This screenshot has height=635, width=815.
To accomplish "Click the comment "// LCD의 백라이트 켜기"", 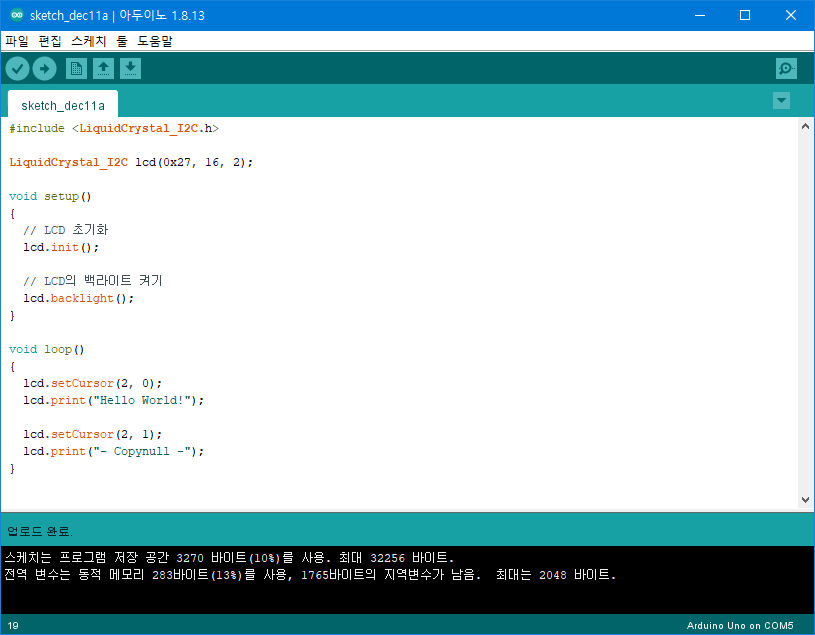I will point(93,281).
